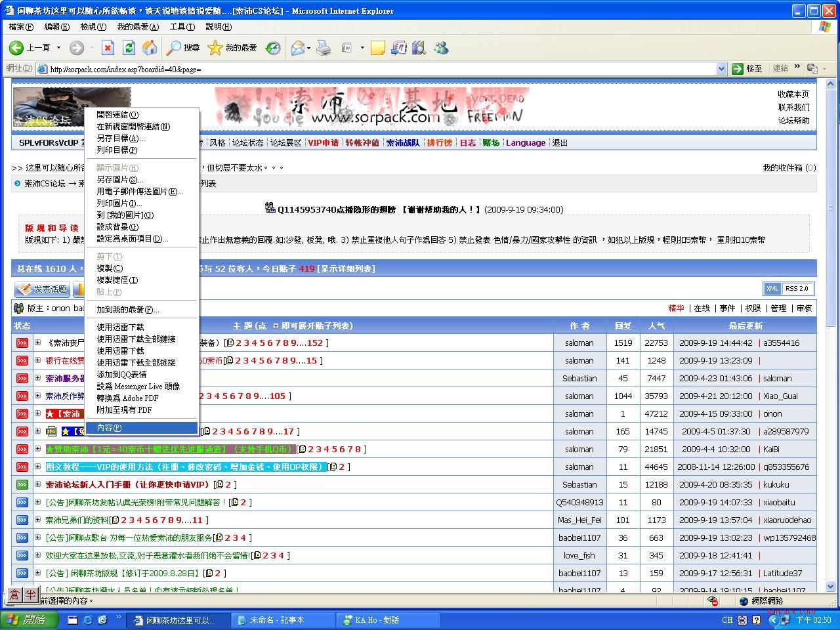Viewport: 840px width, 630px height.
Task: Open the address bar dropdown arrow
Action: (x=721, y=69)
